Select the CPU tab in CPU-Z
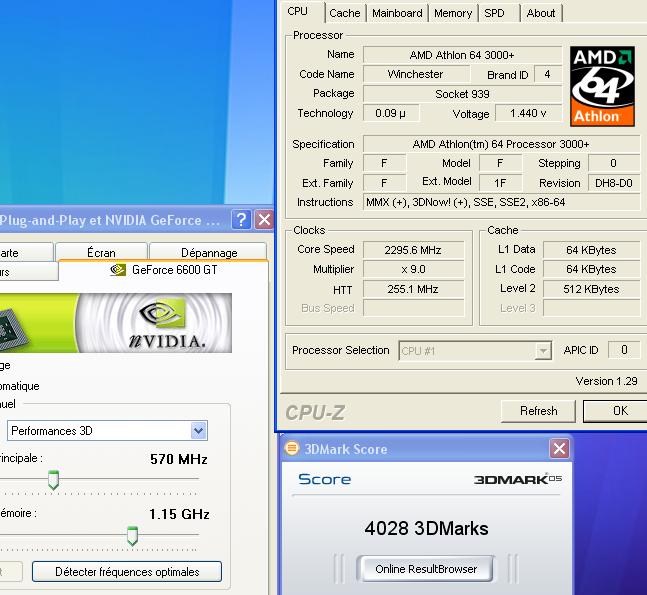This screenshot has height=595, width=647. [298, 12]
